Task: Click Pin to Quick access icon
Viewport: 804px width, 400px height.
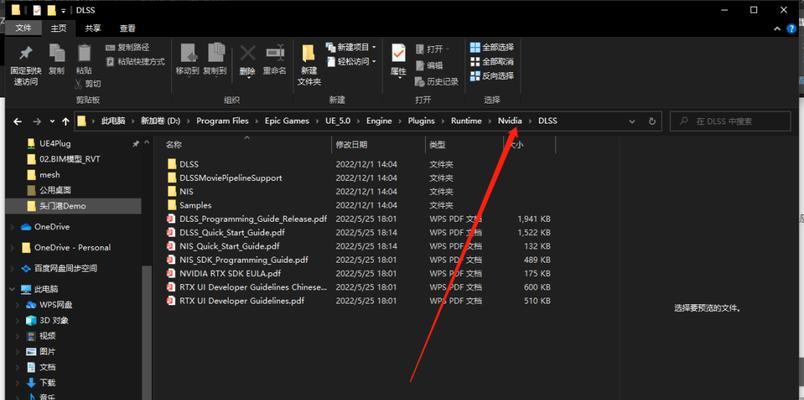Action: click(26, 53)
